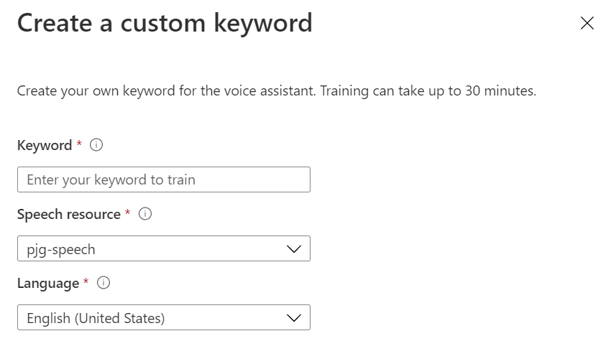Image resolution: width=616 pixels, height=364 pixels.
Task: Click the "Create a custom keyword" heading
Action: (x=165, y=23)
